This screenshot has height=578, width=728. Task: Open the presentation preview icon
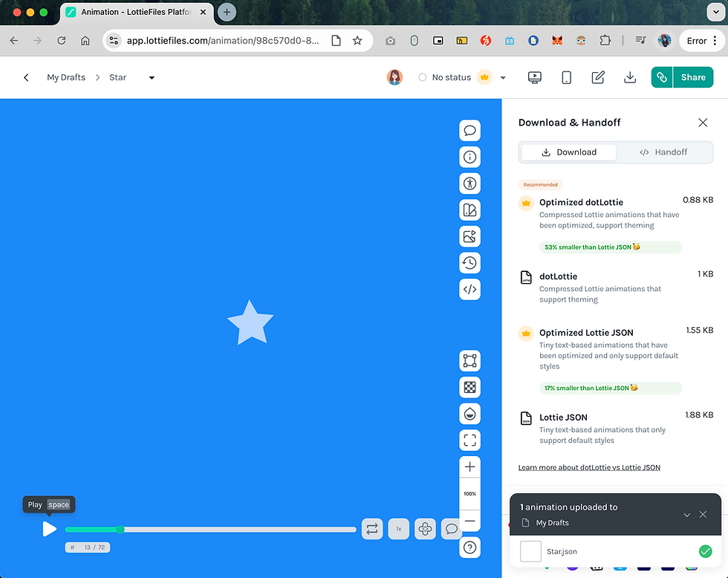coord(534,77)
